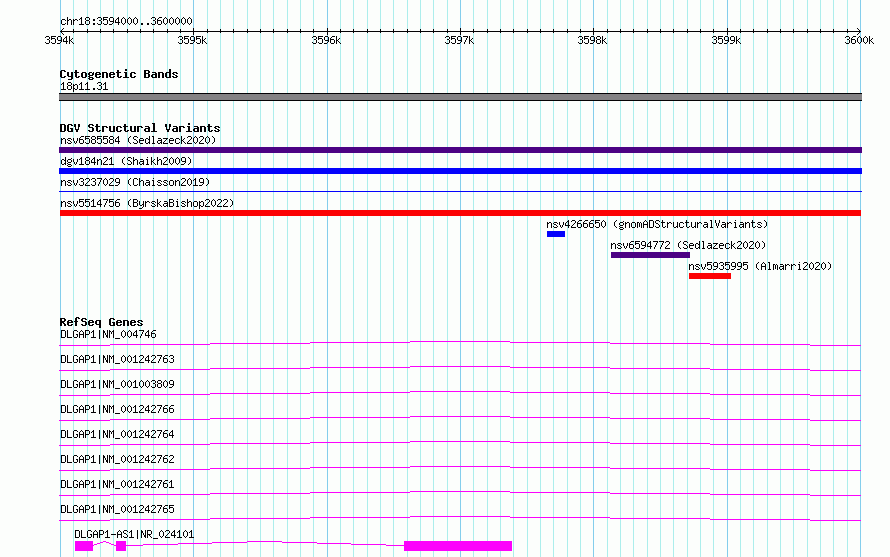Click the thin blue nsv3237029 variant line
890x557 pixels.
coord(460,191)
